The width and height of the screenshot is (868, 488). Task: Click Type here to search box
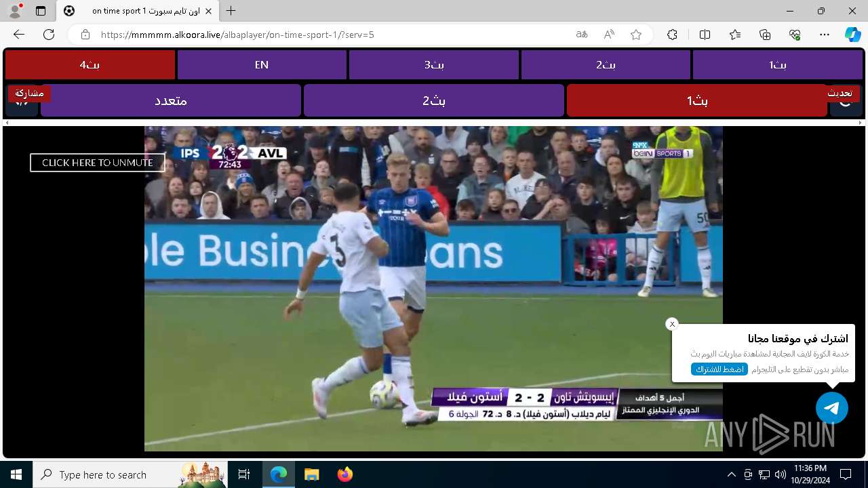coord(131,474)
